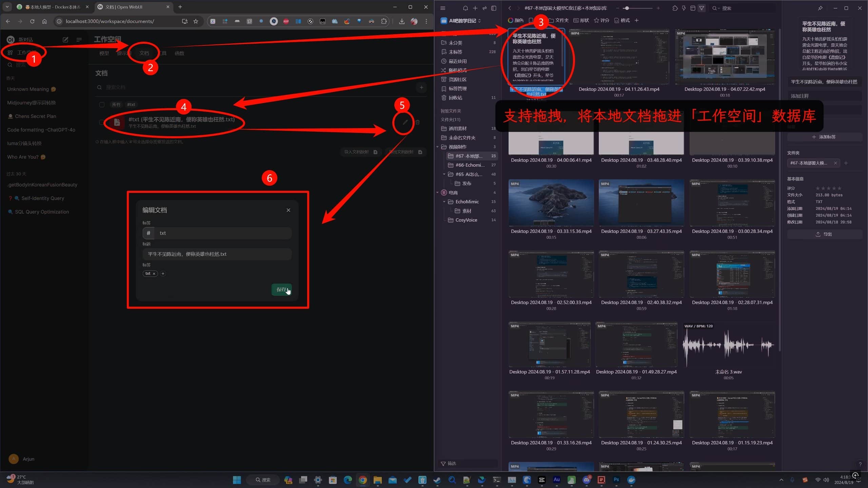This screenshot has height=488, width=868.
Task: Check the select-all checkbox above the document list
Action: click(x=102, y=104)
